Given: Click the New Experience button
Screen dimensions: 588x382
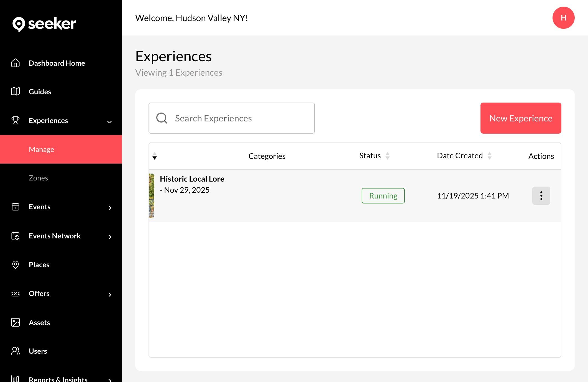Looking at the screenshot, I should click(x=521, y=118).
